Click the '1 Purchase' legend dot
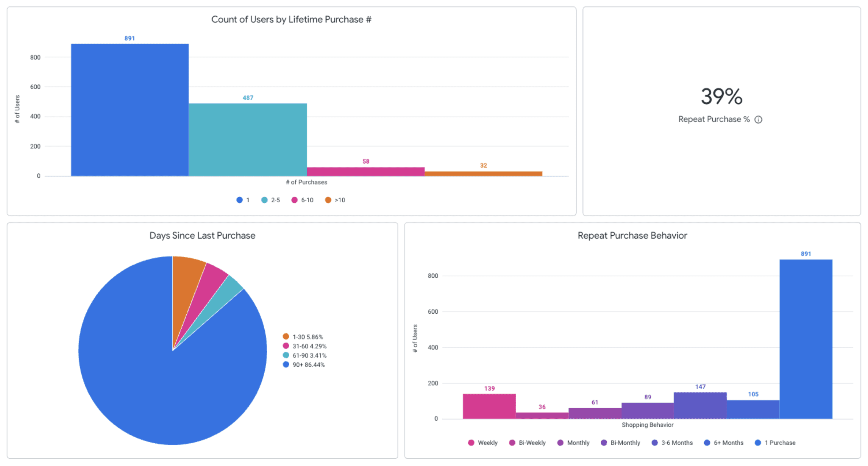The width and height of the screenshot is (868, 466). (x=758, y=443)
